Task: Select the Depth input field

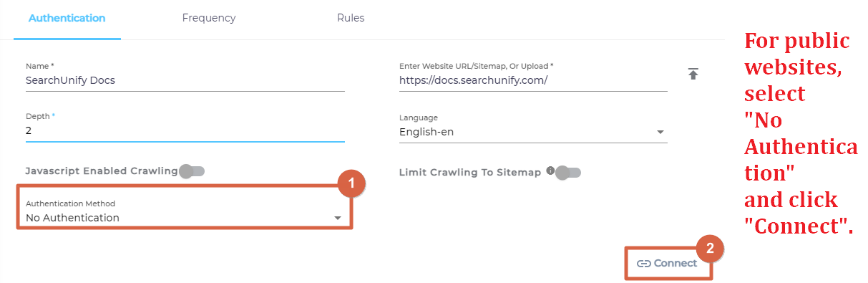Action: 185,132
